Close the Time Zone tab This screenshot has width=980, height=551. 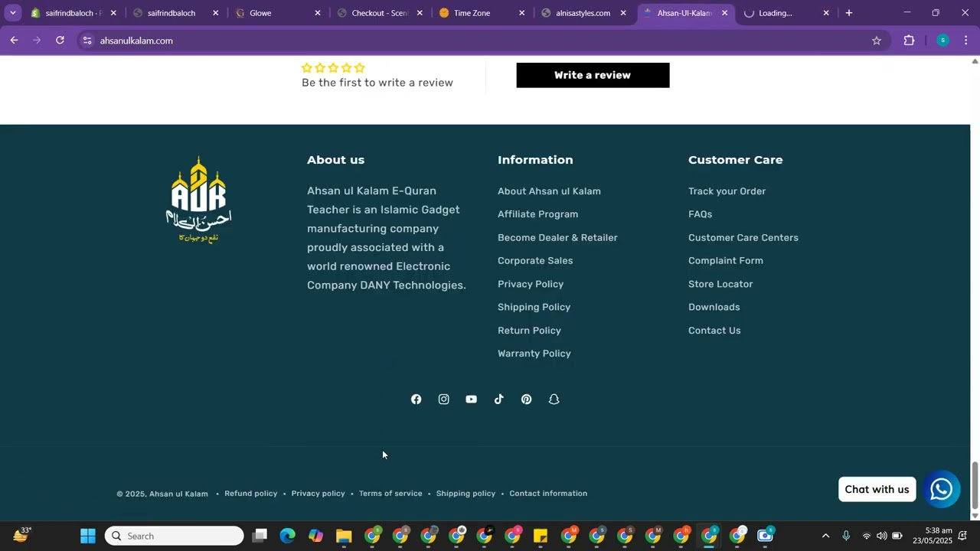(521, 13)
